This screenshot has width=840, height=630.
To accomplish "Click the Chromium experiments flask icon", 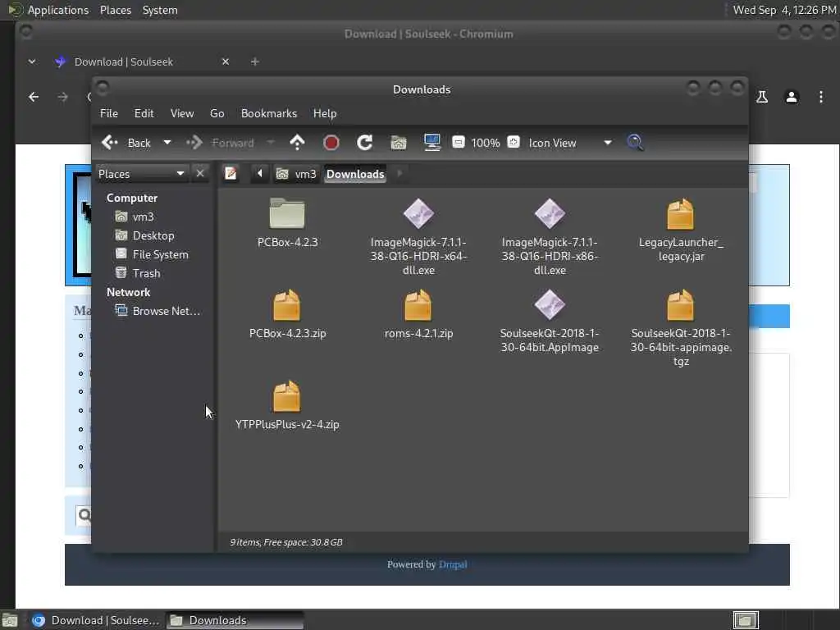I will pos(762,97).
